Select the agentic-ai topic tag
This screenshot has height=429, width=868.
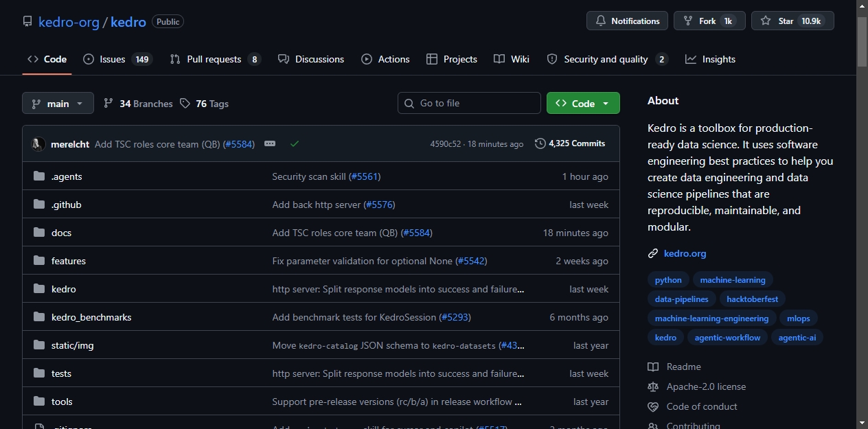[797, 337]
